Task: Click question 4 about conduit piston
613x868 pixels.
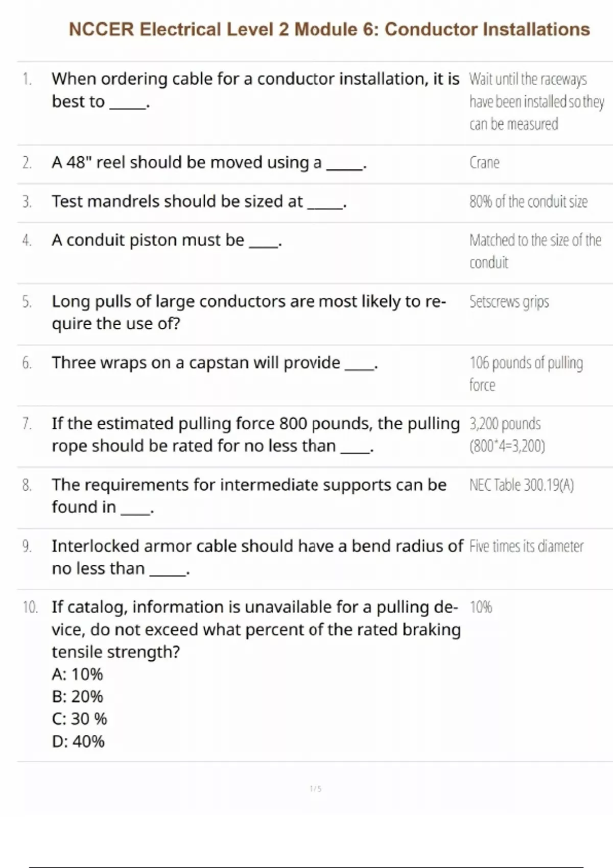Action: click(167, 240)
